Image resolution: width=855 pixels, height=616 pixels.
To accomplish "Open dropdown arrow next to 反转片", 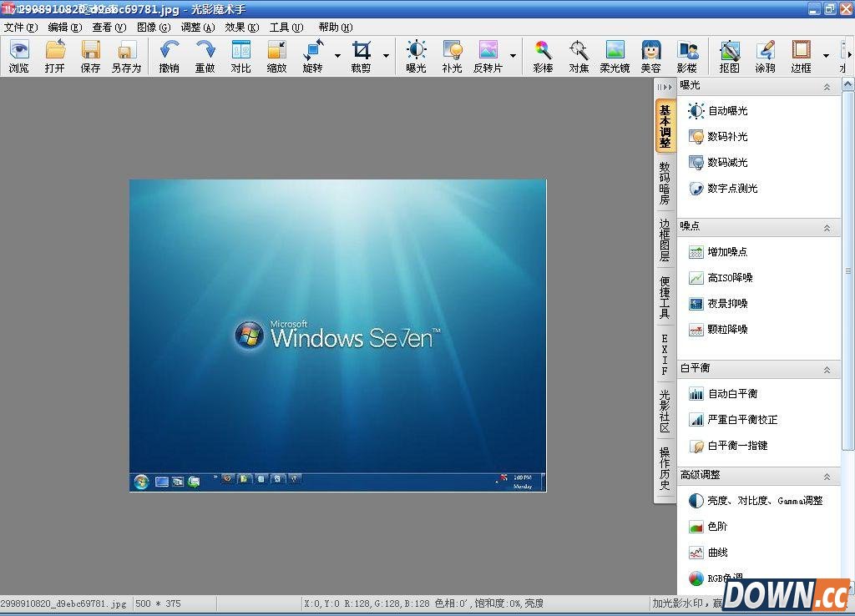I will click(513, 56).
